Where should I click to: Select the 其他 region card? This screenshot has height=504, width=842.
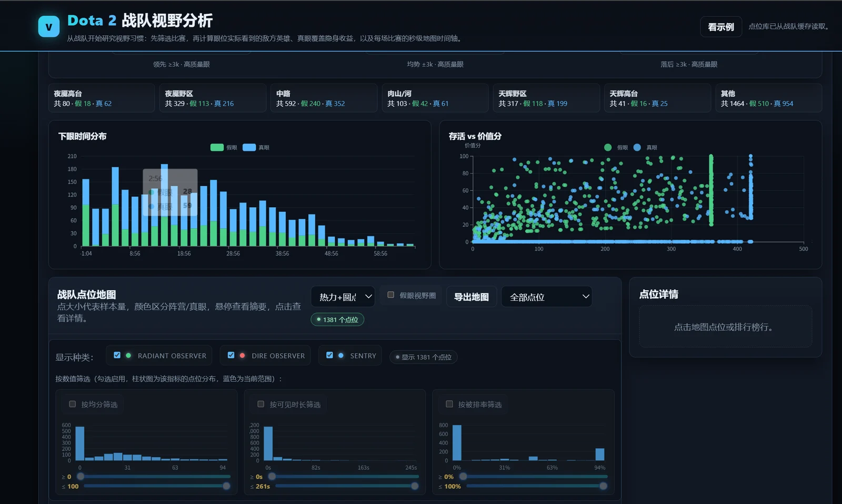pos(769,98)
